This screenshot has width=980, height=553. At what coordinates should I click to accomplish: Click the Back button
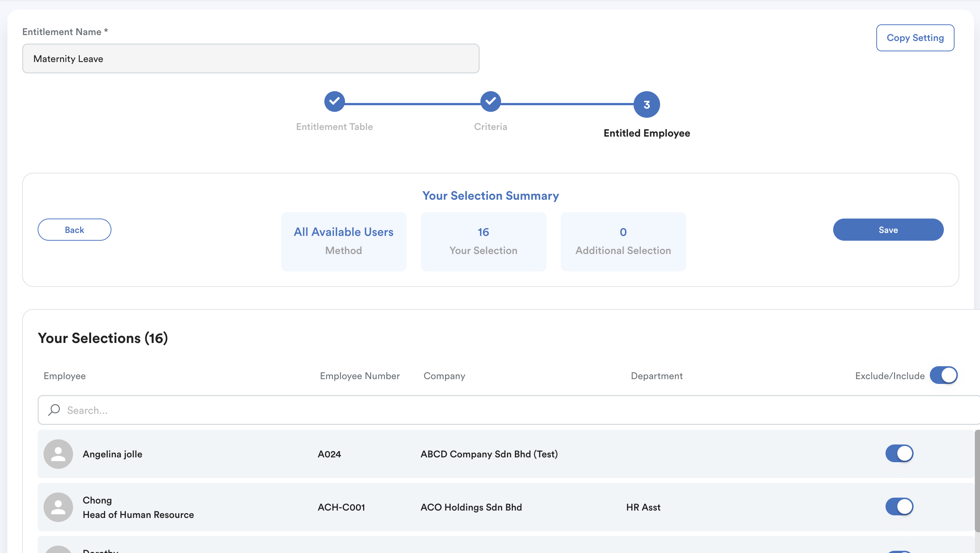point(74,230)
